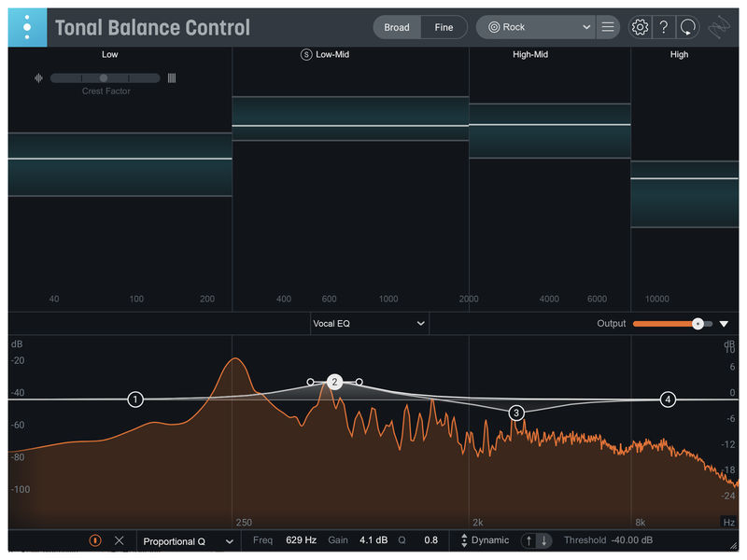747x560 pixels.
Task: Select EQ node 2
Action: tap(334, 382)
